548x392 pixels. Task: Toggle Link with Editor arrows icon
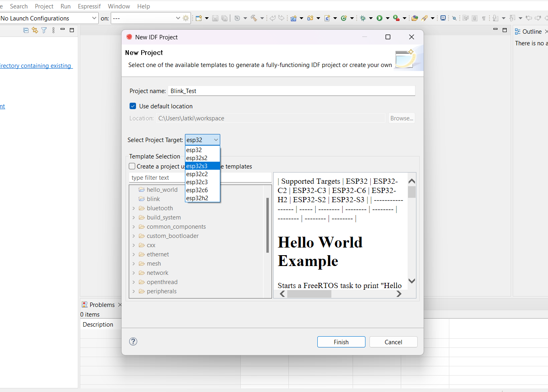tap(35, 30)
